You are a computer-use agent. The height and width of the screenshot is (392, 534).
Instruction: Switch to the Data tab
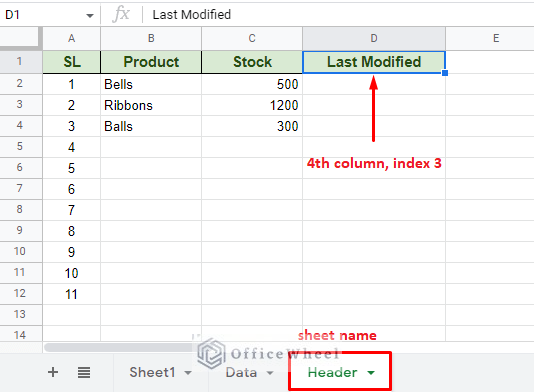pyautogui.click(x=241, y=372)
